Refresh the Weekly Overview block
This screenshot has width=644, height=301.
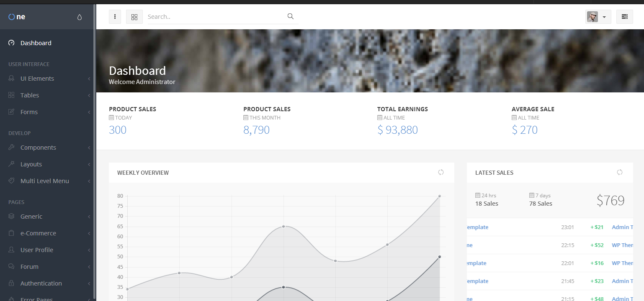coord(441,172)
